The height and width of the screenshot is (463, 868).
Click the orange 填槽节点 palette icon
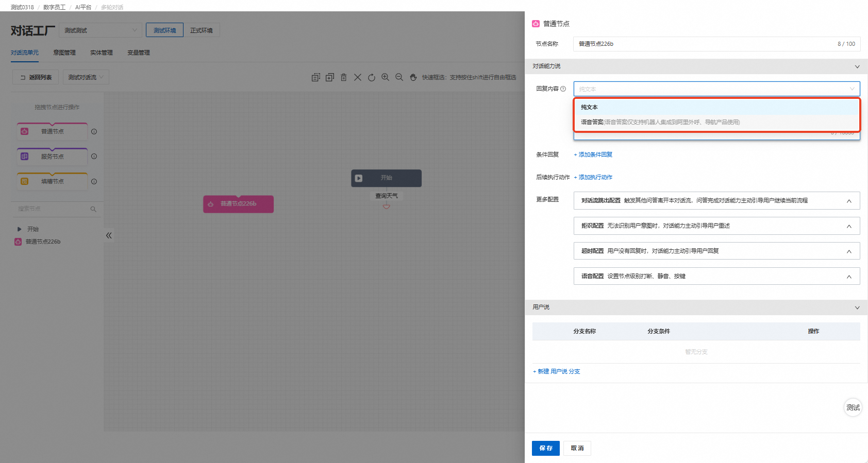24,181
